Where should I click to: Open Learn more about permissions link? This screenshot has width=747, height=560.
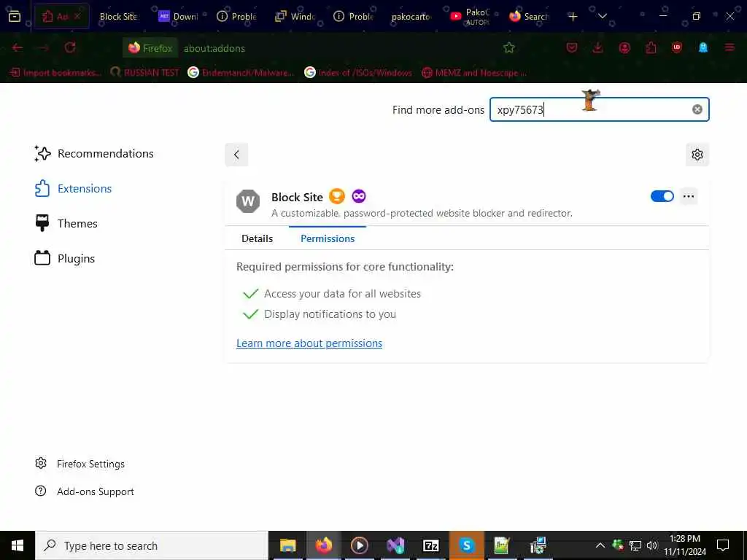(309, 343)
